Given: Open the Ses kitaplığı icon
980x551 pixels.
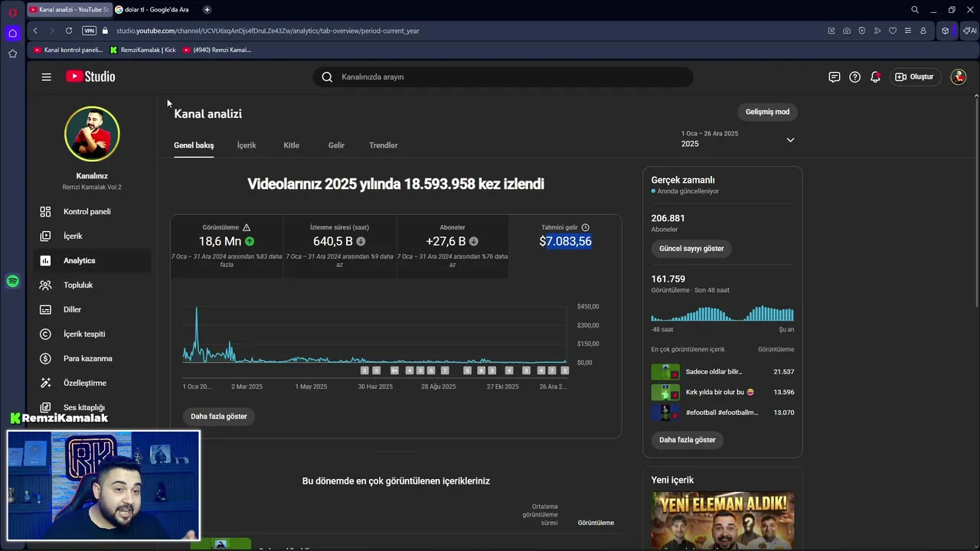Looking at the screenshot, I should [x=46, y=407].
